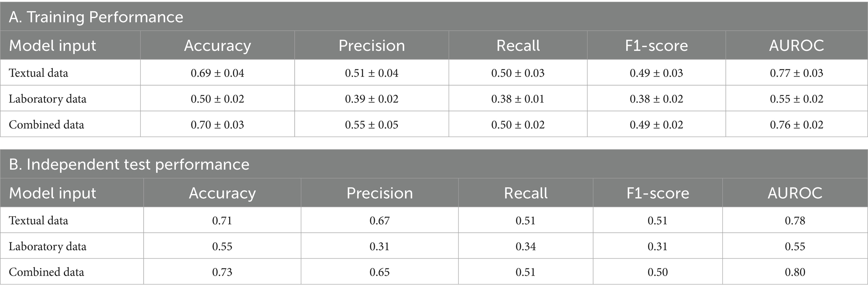This screenshot has height=292, width=868.
Task: Select the Recall header in the training table
Action: 518,46
